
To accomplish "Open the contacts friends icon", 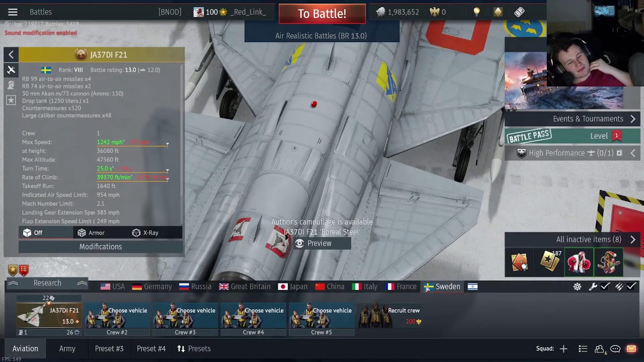I will (600, 348).
